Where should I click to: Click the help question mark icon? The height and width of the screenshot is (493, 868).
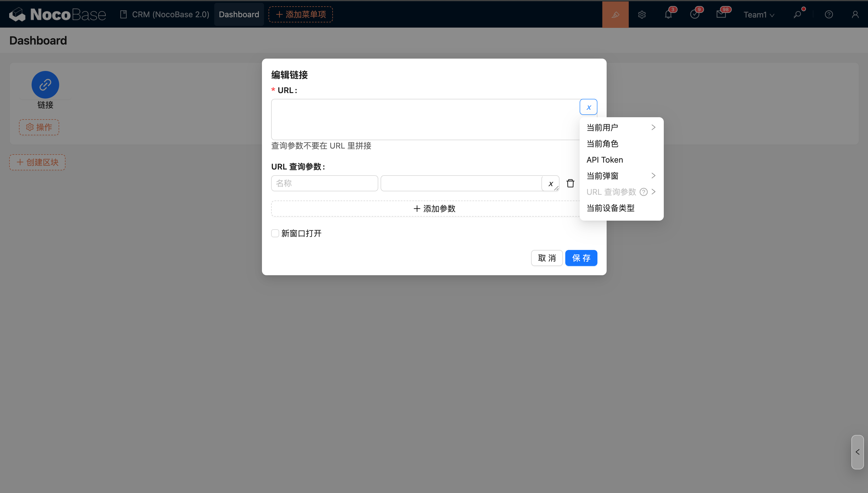(x=829, y=15)
